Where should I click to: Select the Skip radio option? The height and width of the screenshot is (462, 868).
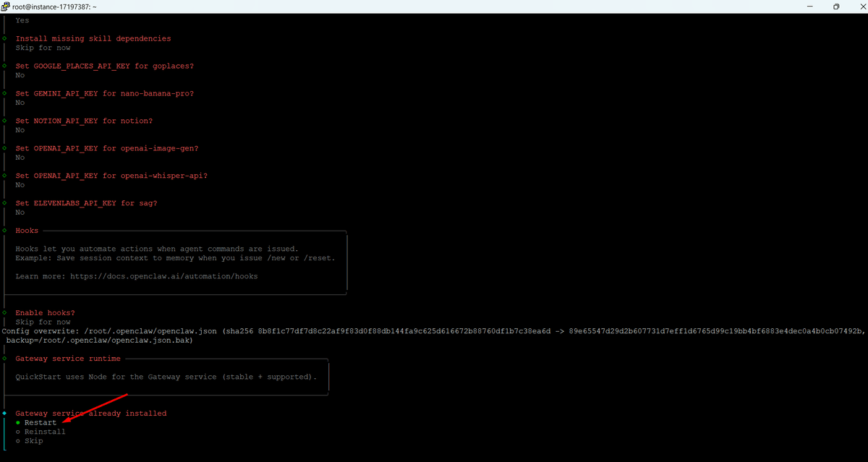tap(33, 441)
